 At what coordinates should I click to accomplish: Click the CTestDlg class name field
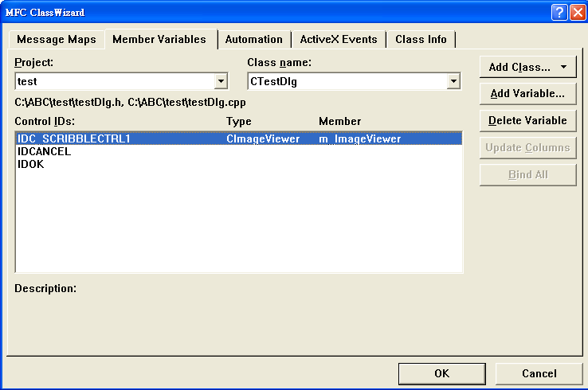pos(346,81)
